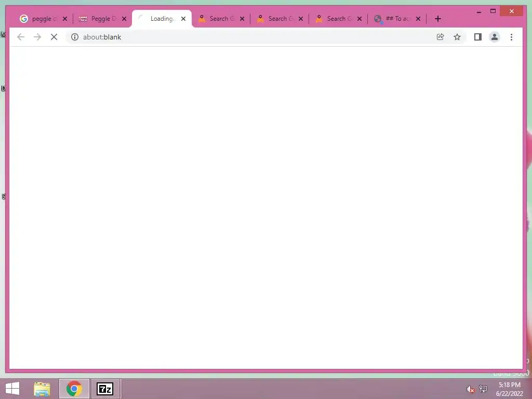Open the Windows Start menu
The width and height of the screenshot is (532, 399).
(12, 389)
